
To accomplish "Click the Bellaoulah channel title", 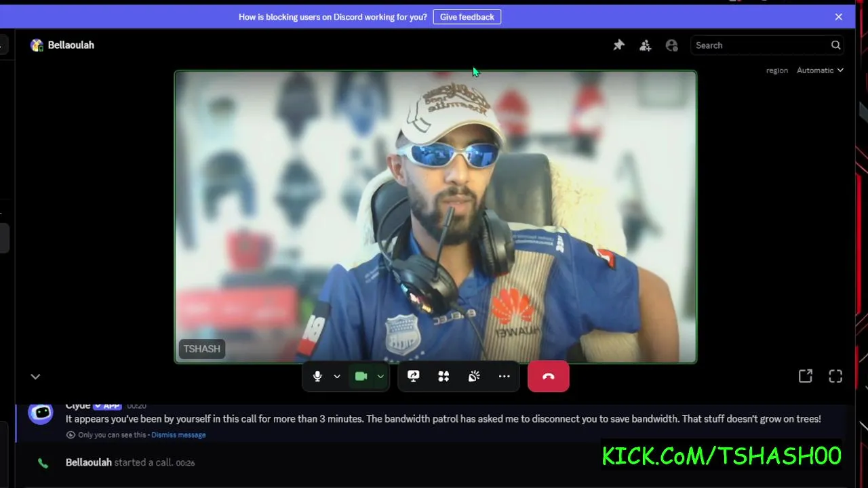I will tap(71, 45).
